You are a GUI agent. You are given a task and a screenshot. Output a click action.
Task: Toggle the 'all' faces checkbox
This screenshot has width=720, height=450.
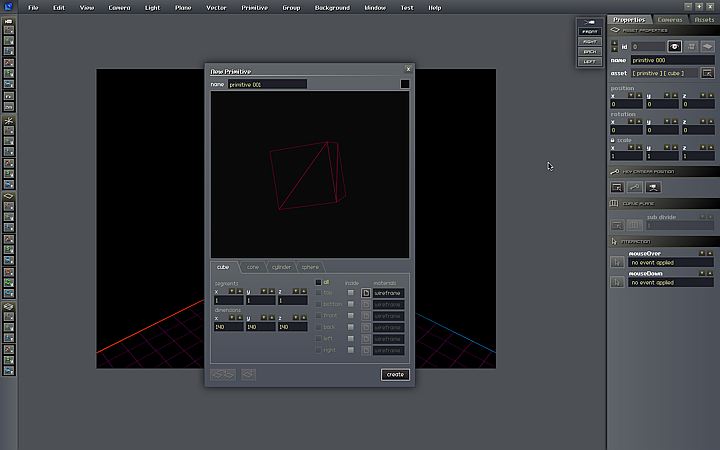click(319, 282)
